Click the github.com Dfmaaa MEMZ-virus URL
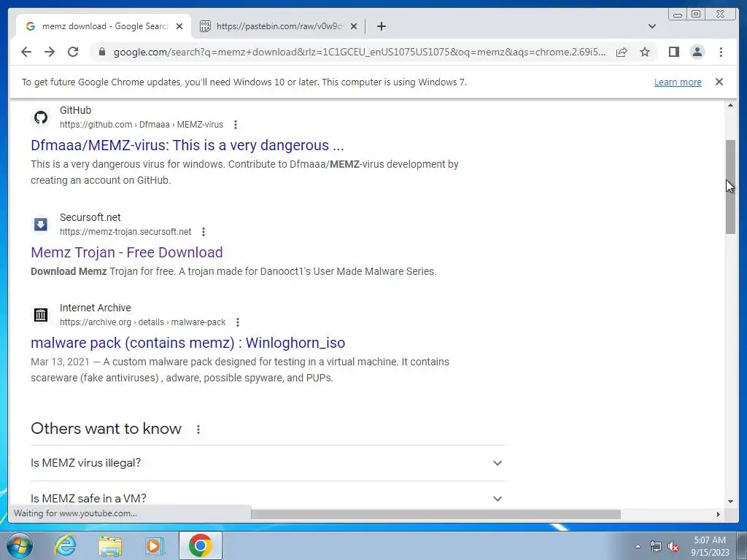Viewport: 747px width, 560px height. click(x=142, y=125)
